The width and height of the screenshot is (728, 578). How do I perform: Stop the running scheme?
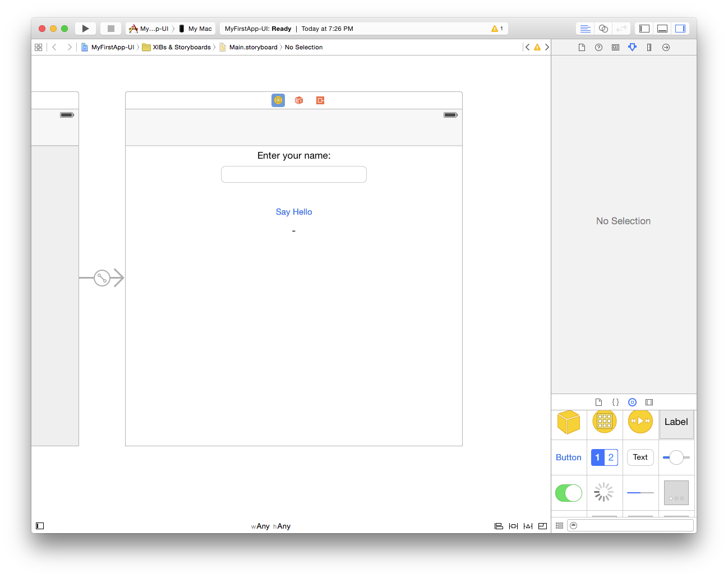[111, 29]
